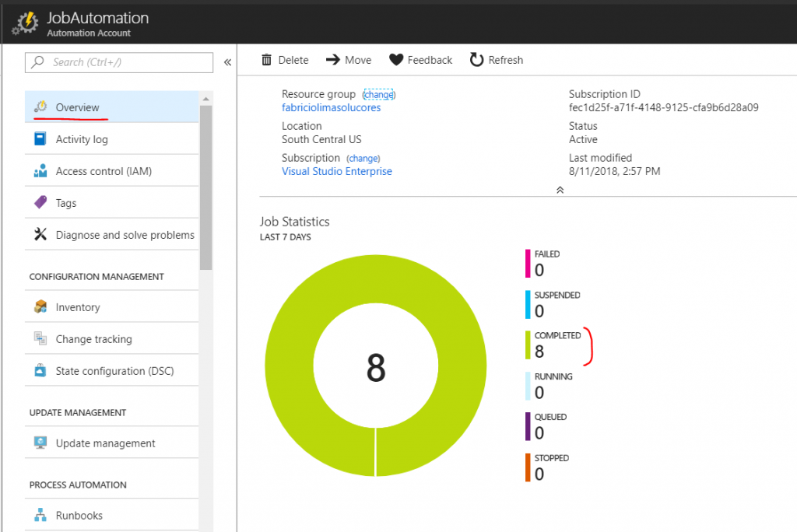
Task: Change the resource group assignment
Action: 379,93
